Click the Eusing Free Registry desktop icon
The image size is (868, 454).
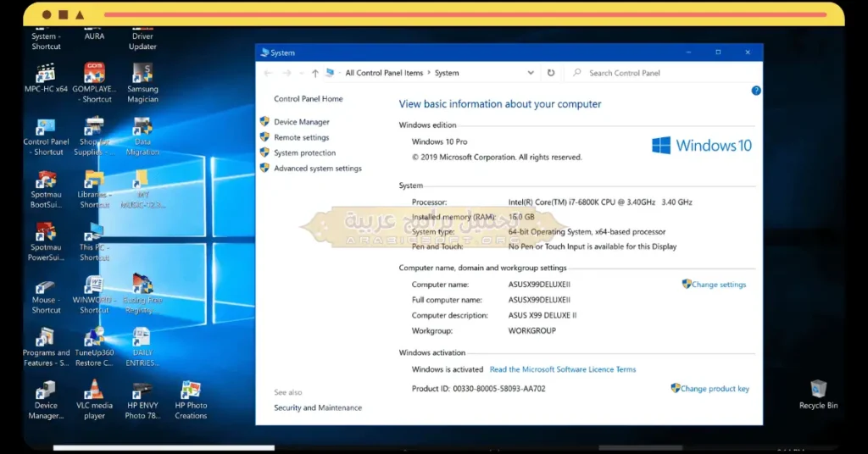pyautogui.click(x=142, y=294)
